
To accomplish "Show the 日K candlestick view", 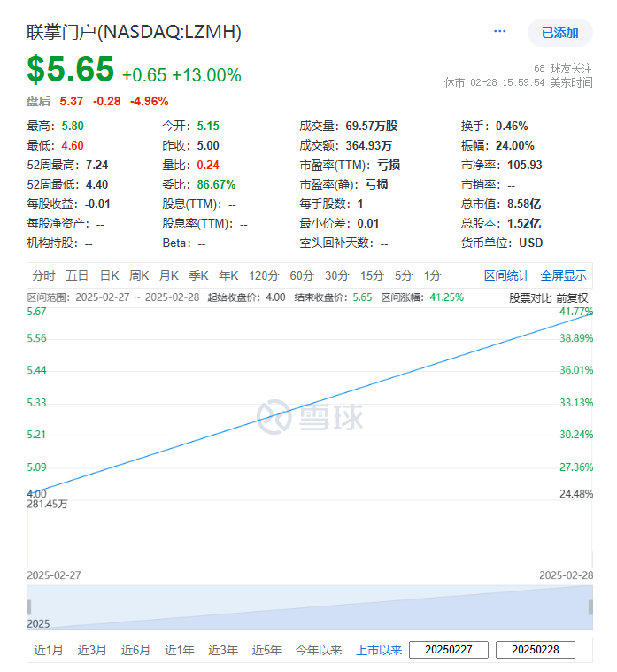I will tap(109, 275).
